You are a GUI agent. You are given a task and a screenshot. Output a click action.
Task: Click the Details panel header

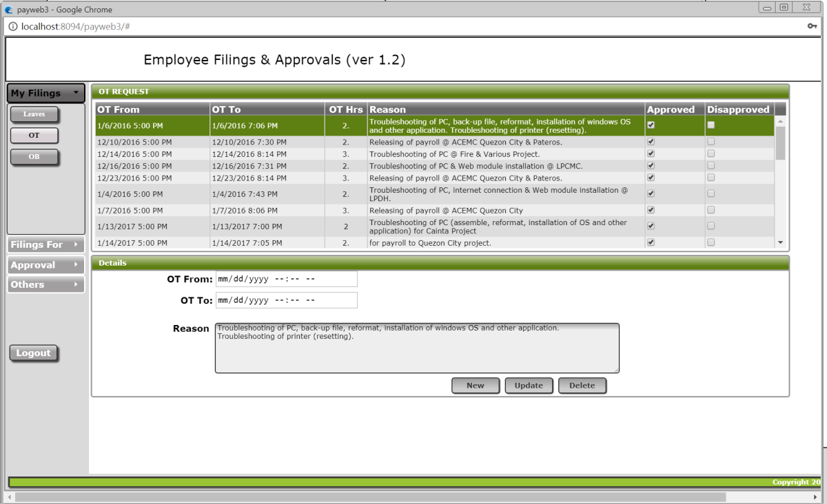point(440,262)
